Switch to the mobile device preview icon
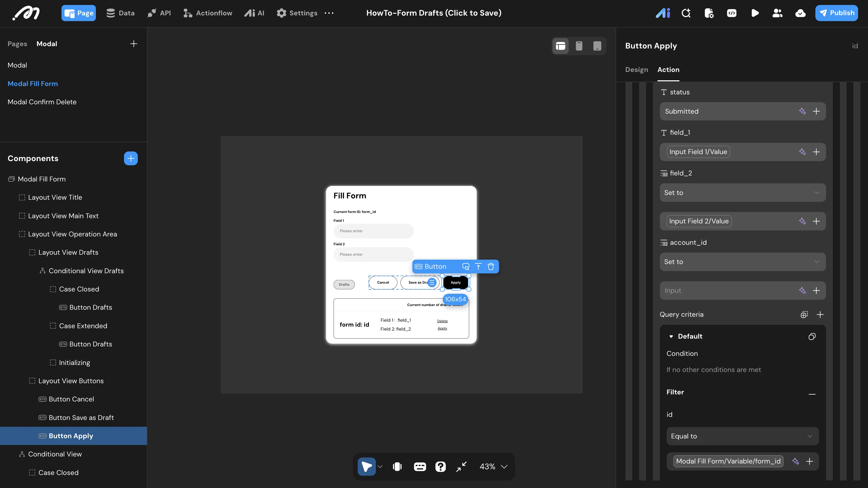This screenshot has height=488, width=868. (x=579, y=46)
